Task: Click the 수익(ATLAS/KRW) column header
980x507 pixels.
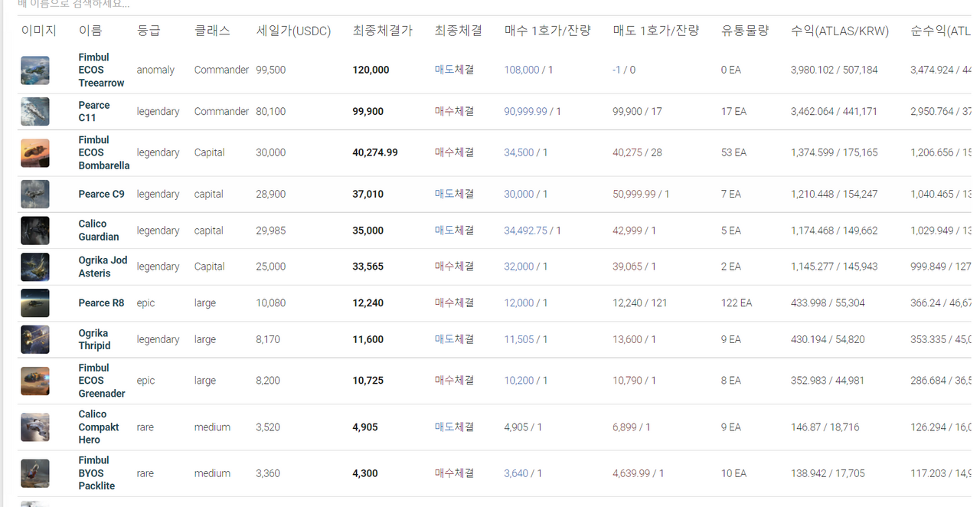Action: [x=840, y=31]
